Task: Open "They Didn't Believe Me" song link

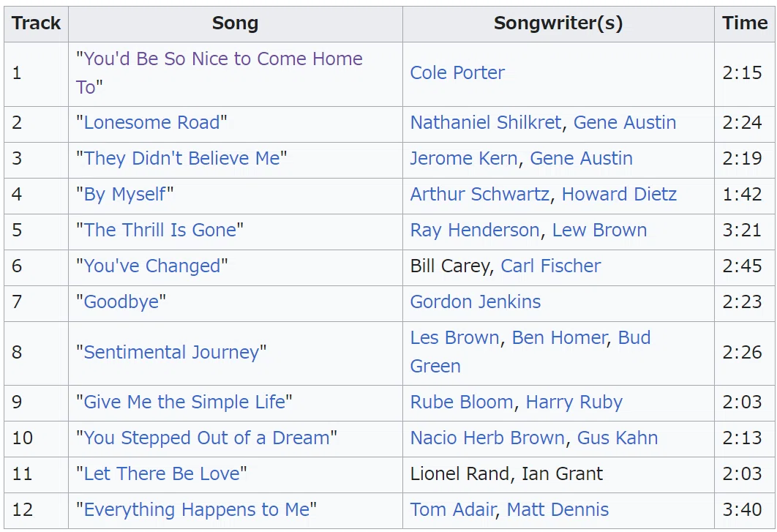Action: pyautogui.click(x=182, y=158)
